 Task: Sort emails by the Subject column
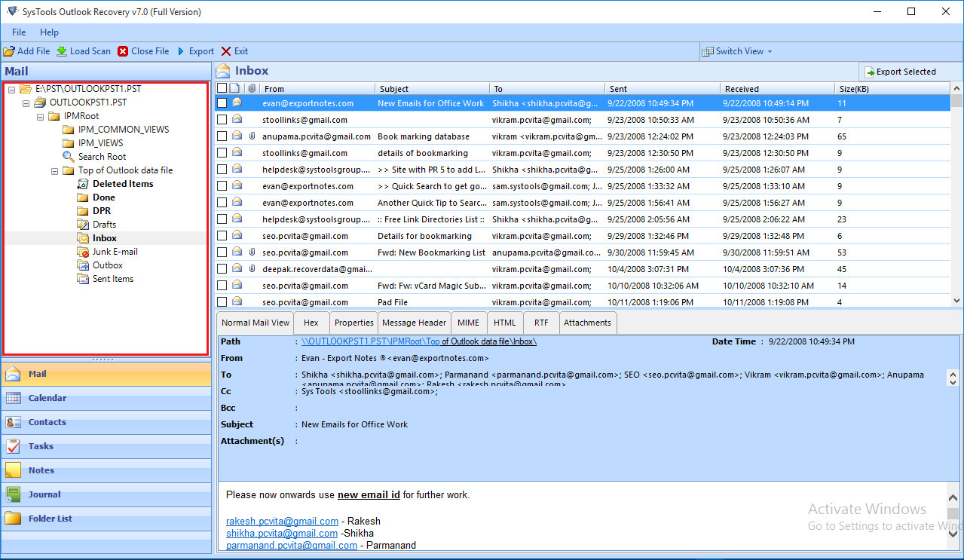point(431,88)
